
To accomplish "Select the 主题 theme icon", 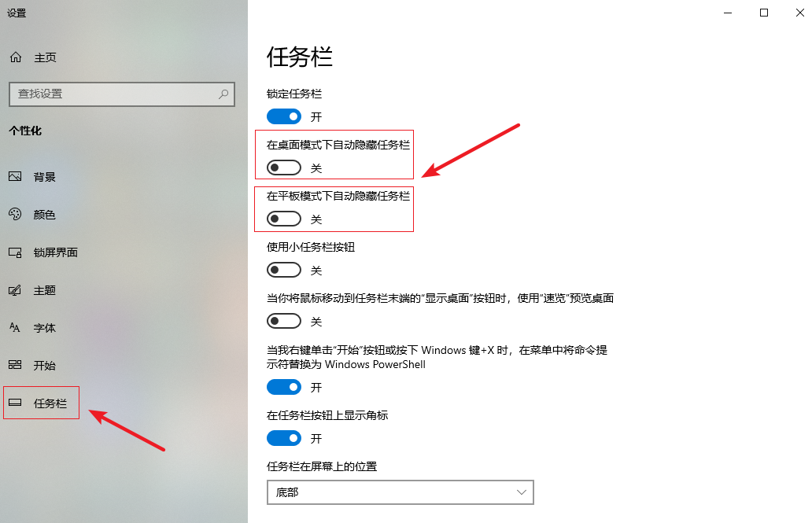I will pyautogui.click(x=15, y=290).
